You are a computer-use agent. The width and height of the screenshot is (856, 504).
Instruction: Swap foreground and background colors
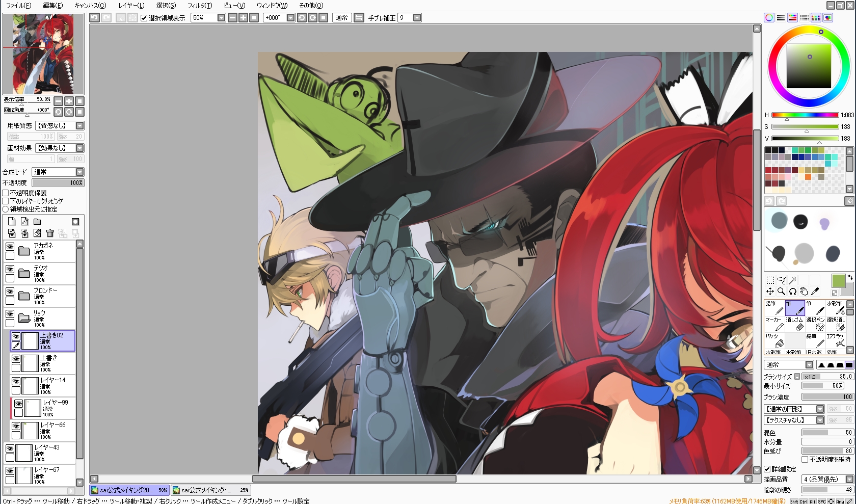[x=850, y=278]
